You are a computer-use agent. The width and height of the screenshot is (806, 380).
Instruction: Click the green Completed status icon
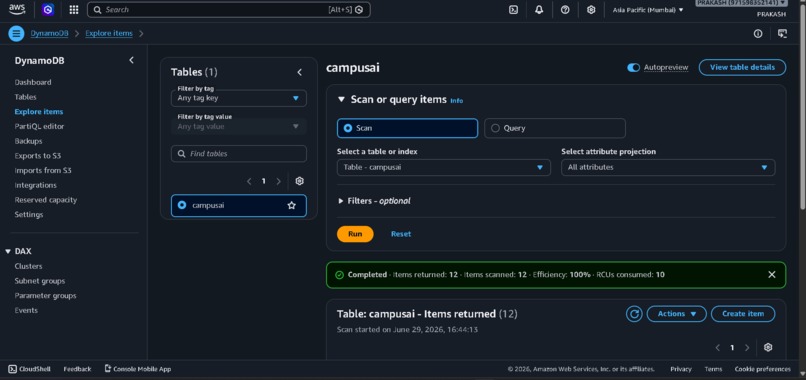(x=339, y=275)
